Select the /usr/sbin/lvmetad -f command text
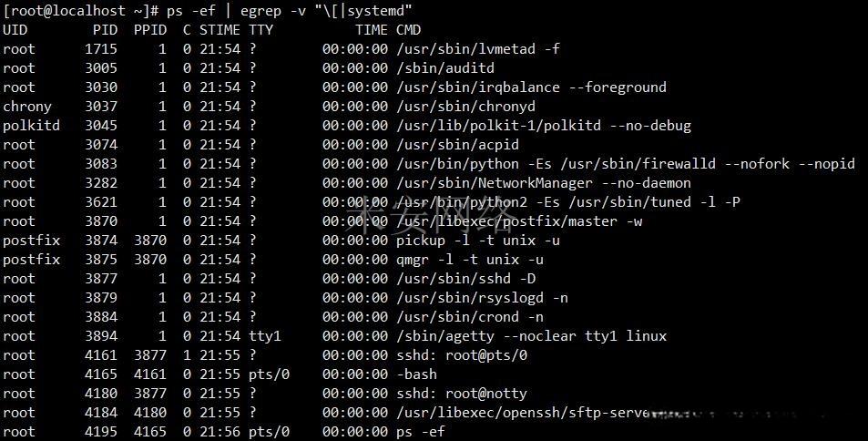868x441 pixels. [x=478, y=49]
